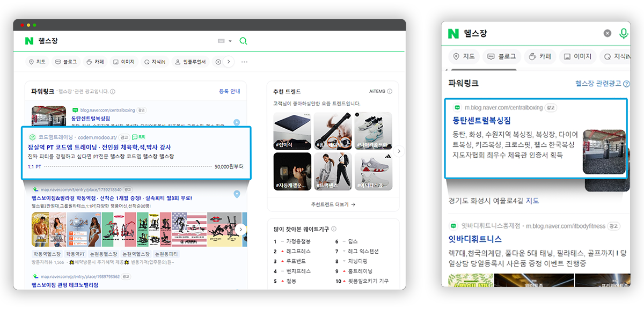The height and width of the screenshot is (309, 644).
Task: Click the boxing gym thumbnail in desktop results
Action: [49, 116]
